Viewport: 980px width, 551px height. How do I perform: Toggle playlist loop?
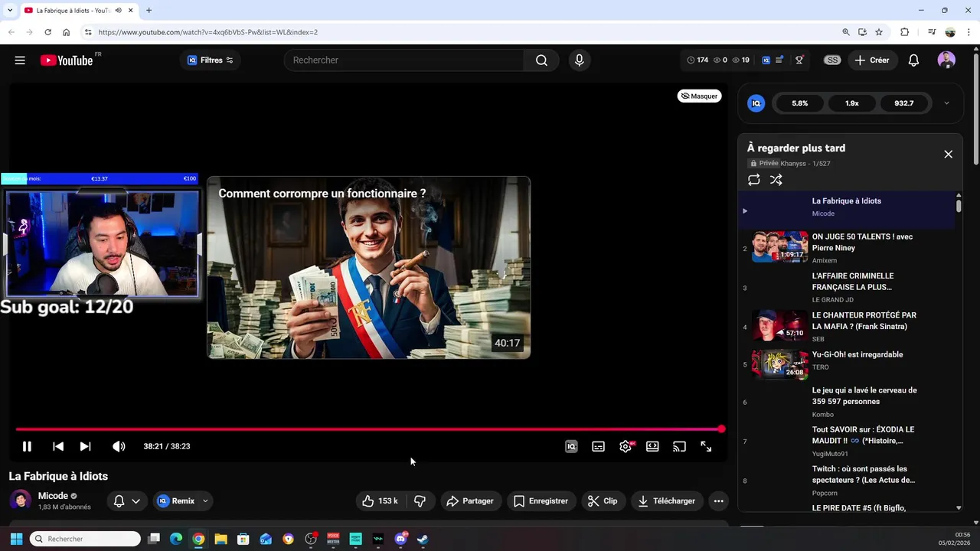pos(754,180)
